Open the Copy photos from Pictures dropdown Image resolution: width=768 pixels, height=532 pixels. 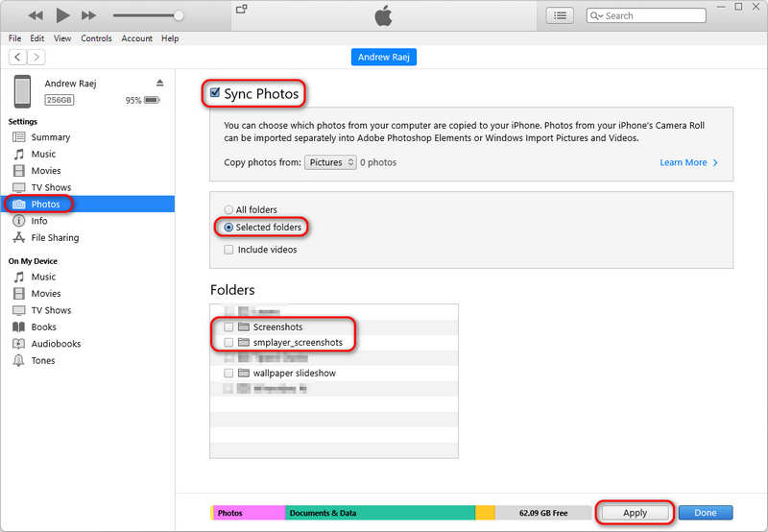pos(330,162)
